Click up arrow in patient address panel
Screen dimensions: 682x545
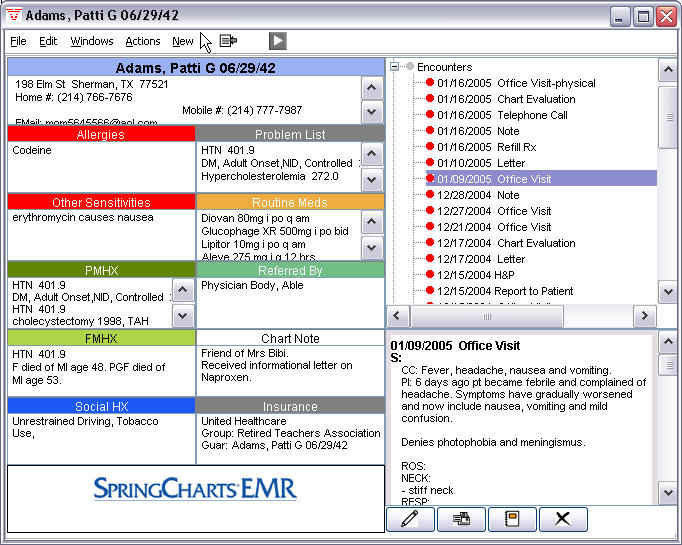[x=371, y=87]
